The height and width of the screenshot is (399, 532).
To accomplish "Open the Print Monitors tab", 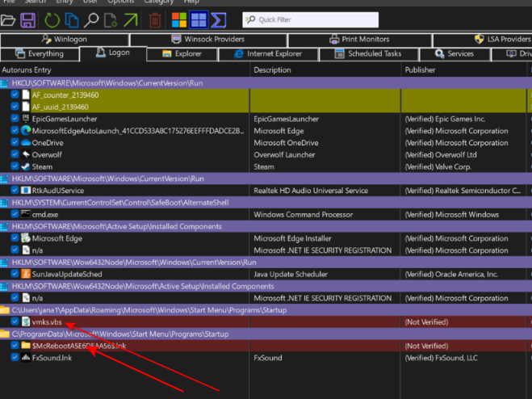I will [x=359, y=40].
